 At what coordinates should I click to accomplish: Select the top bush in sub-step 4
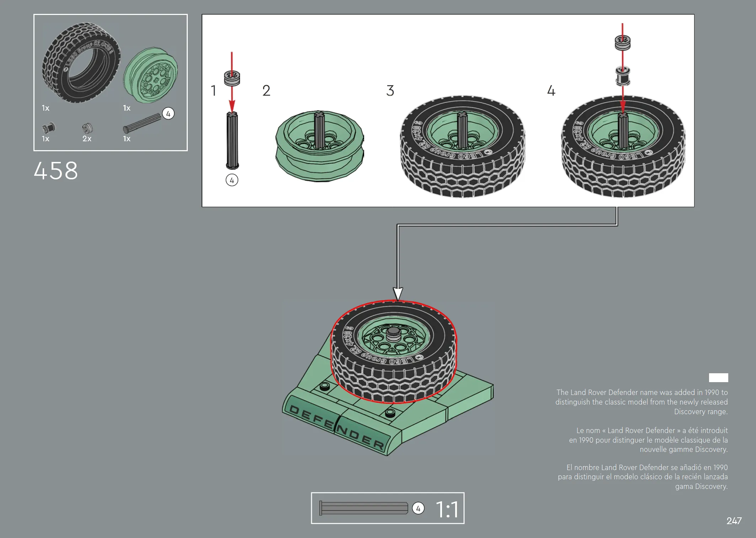(x=623, y=43)
